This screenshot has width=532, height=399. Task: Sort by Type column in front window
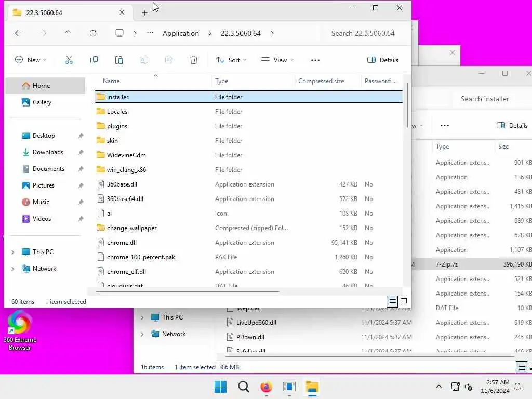click(x=221, y=81)
